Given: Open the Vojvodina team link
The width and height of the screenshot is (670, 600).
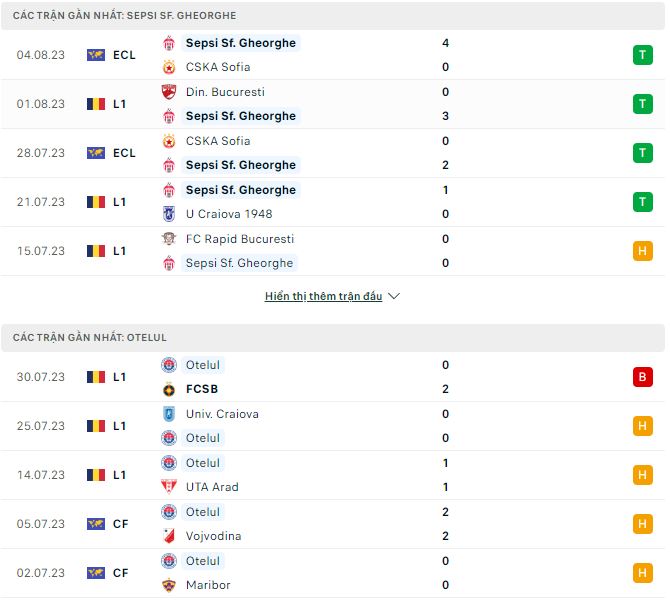Looking at the screenshot, I should point(213,536).
